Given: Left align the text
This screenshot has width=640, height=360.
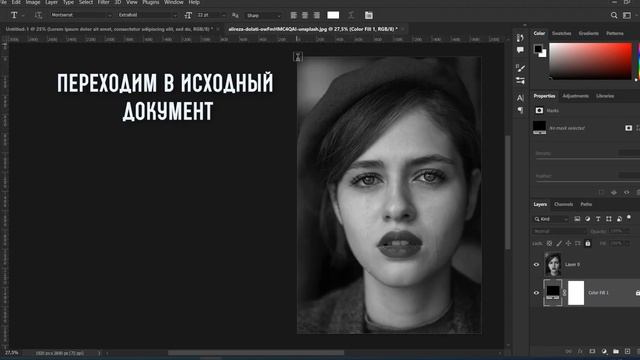Looking at the screenshot, I should [293, 15].
